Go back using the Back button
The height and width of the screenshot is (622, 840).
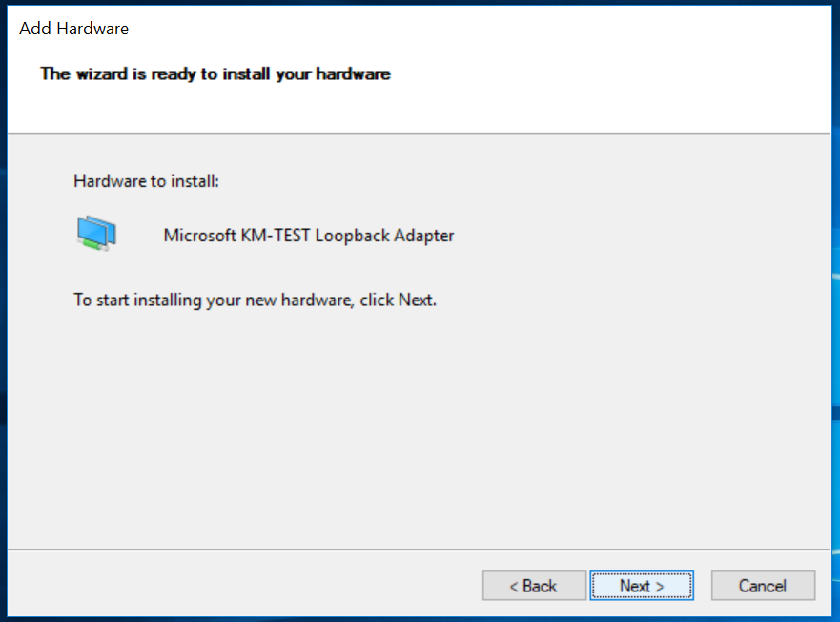(x=533, y=586)
